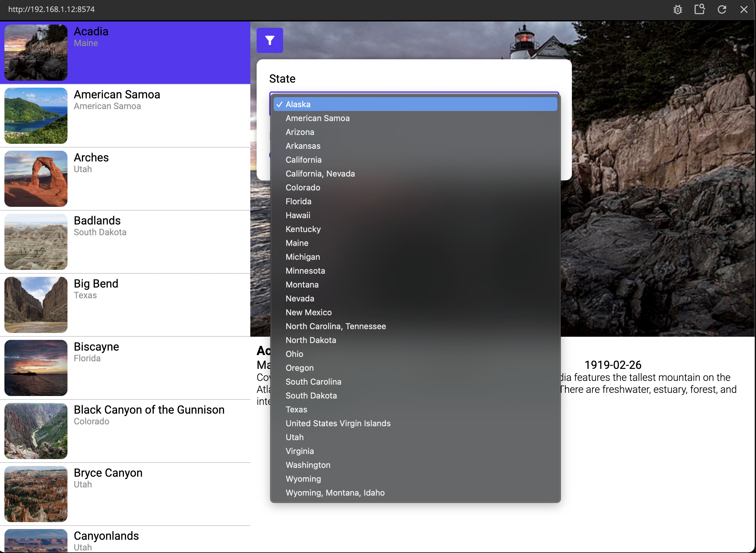
Task: Select Kentucky option
Action: click(x=415, y=229)
